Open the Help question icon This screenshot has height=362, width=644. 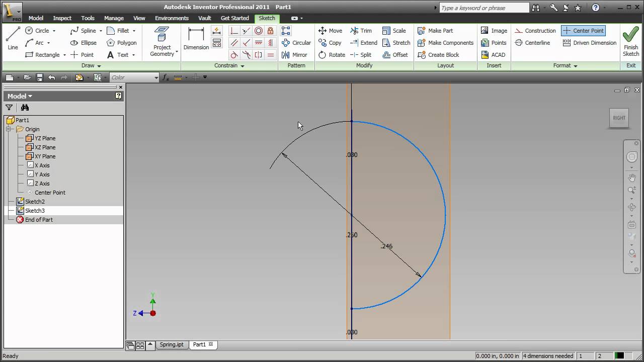pos(596,8)
